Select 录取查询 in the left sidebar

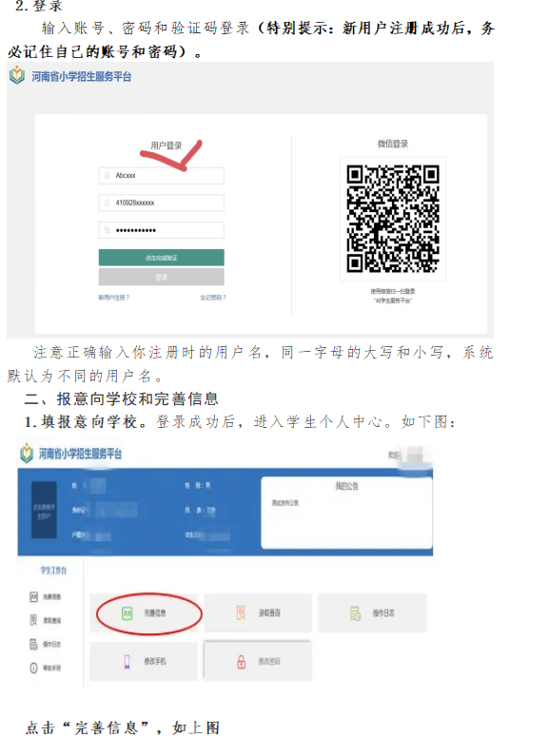(x=51, y=621)
